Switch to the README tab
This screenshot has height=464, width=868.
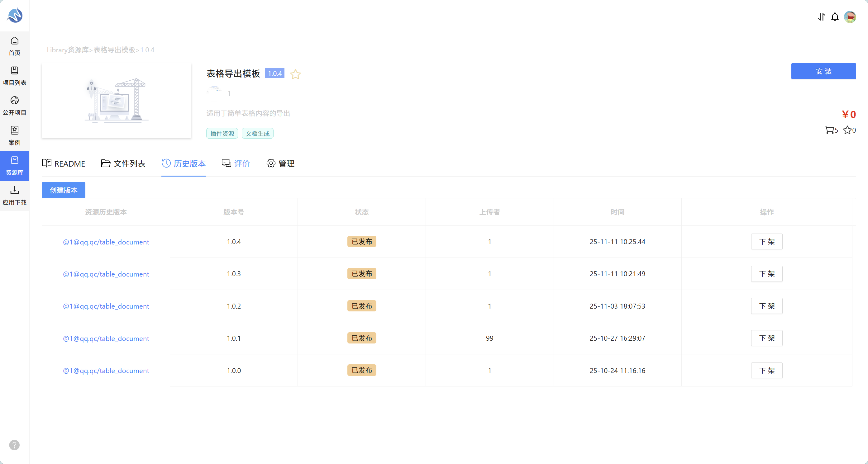point(64,164)
